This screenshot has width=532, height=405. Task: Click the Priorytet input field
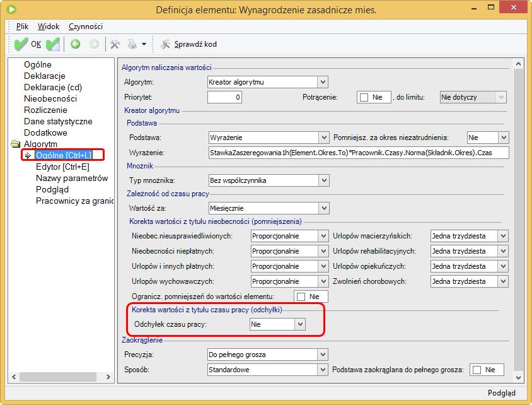224,97
